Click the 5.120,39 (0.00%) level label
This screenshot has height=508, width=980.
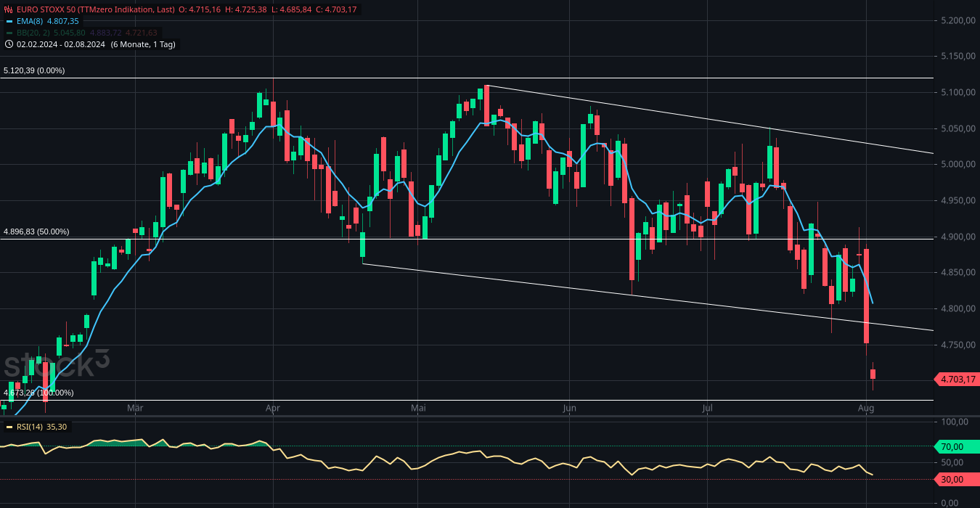(x=33, y=70)
